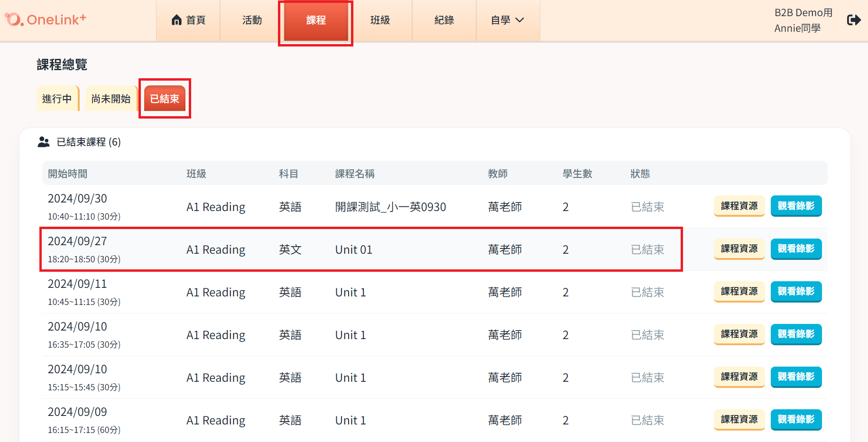Screen dimensions: 868x442
Task: Click 觀看錄影 for Unit 01 course
Action: pos(796,249)
